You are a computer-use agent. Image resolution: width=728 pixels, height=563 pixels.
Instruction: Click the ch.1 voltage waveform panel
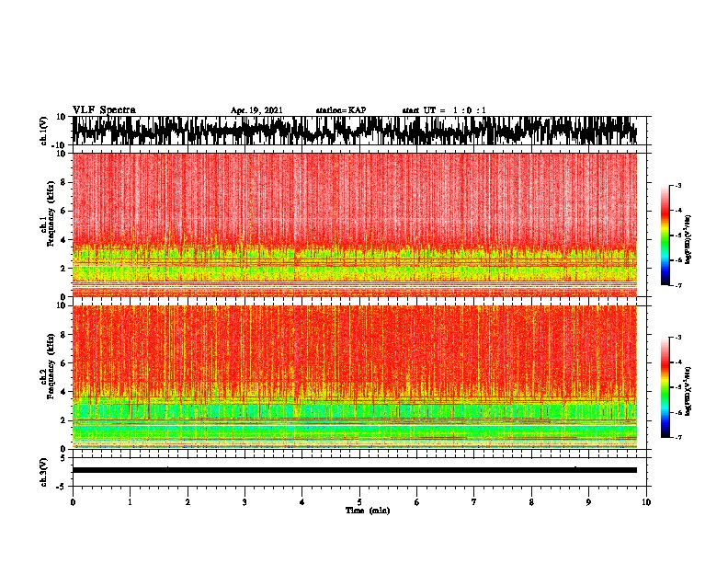[x=358, y=131]
